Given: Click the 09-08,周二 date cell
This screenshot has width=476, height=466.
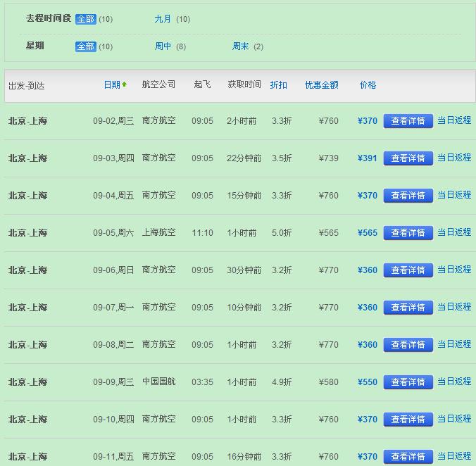Looking at the screenshot, I should point(113,345).
